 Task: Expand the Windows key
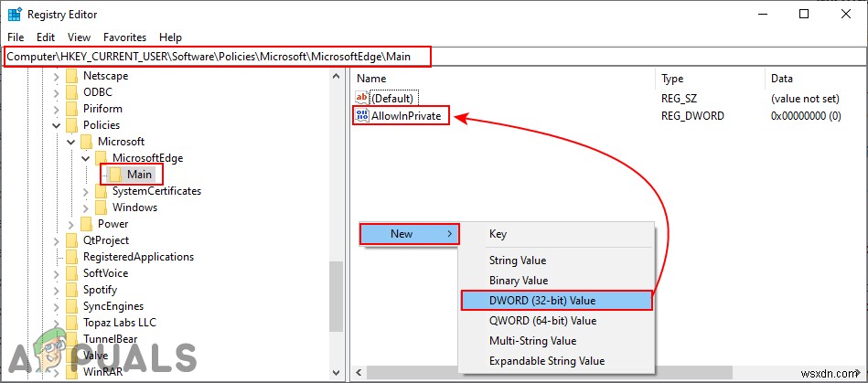point(85,208)
